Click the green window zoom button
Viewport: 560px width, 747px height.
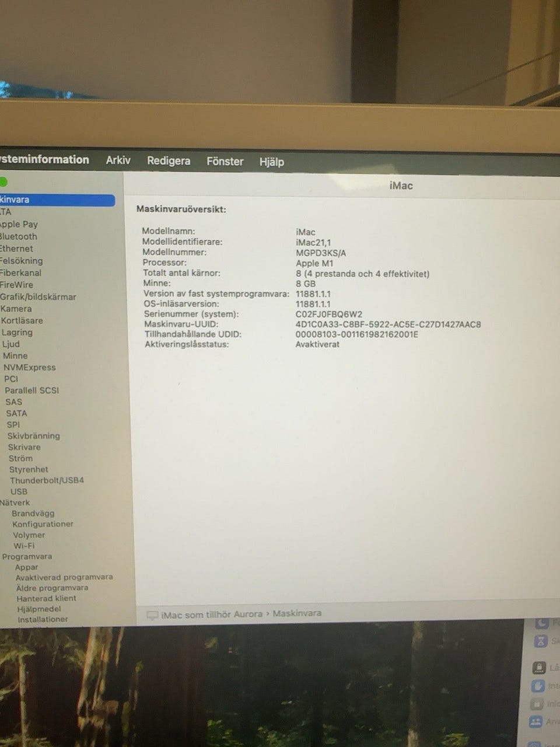(x=3, y=183)
